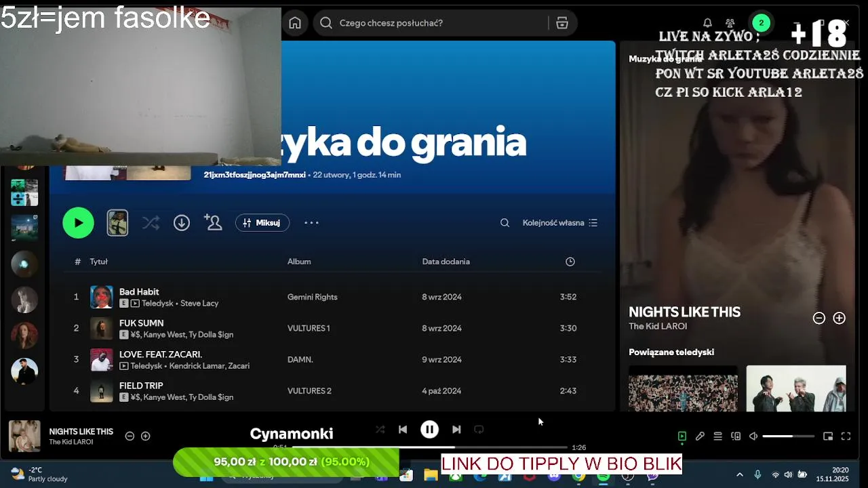
Task: Add song via plus icon in side panel
Action: coord(840,318)
